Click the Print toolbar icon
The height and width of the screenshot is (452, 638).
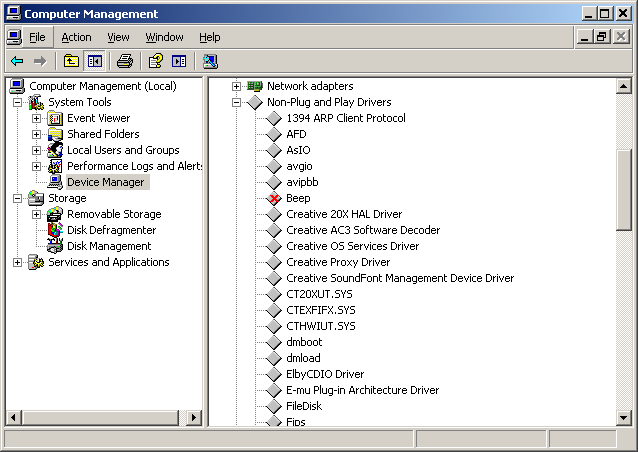[125, 61]
